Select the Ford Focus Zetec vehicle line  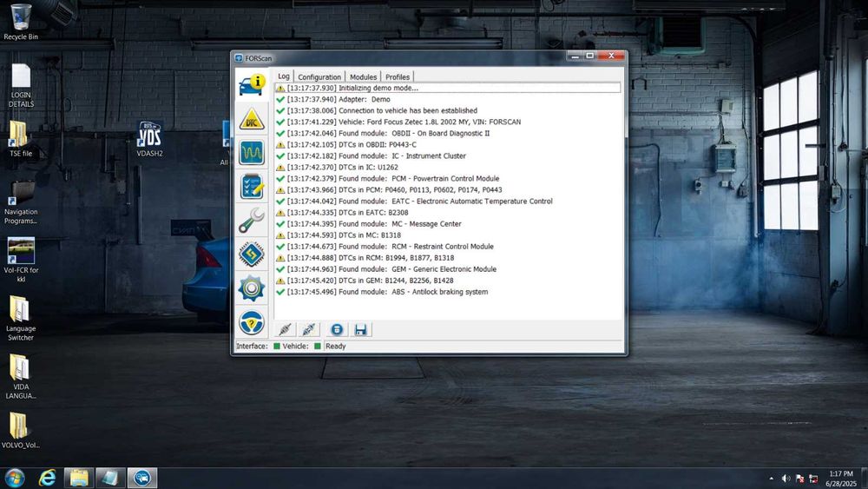(447, 122)
